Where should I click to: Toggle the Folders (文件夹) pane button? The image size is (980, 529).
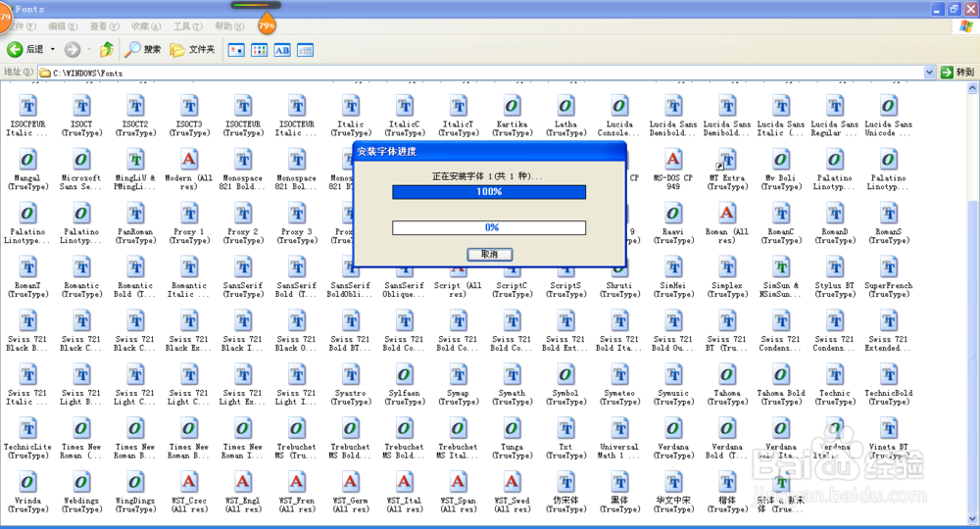pyautogui.click(x=192, y=49)
